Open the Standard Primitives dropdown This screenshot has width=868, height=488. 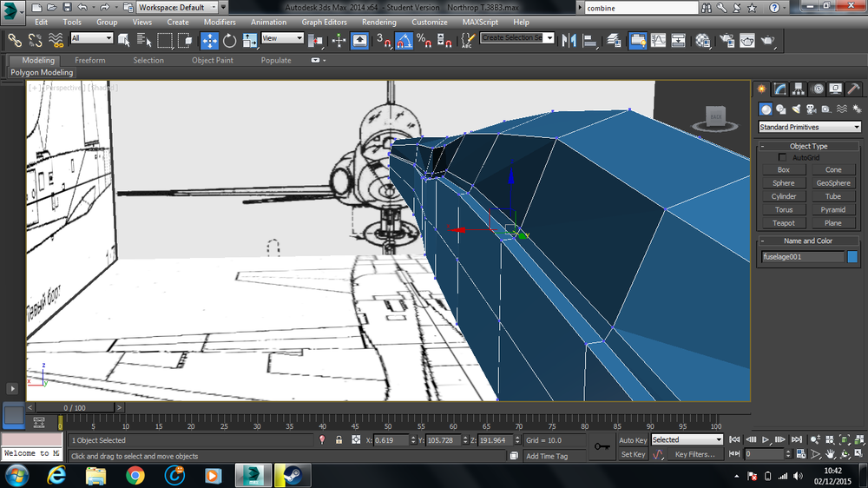click(x=809, y=127)
